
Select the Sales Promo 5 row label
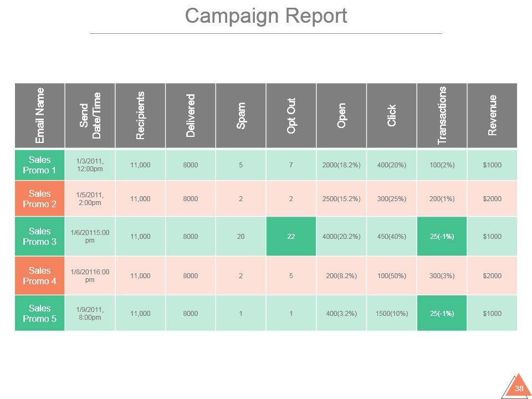pyautogui.click(x=40, y=313)
